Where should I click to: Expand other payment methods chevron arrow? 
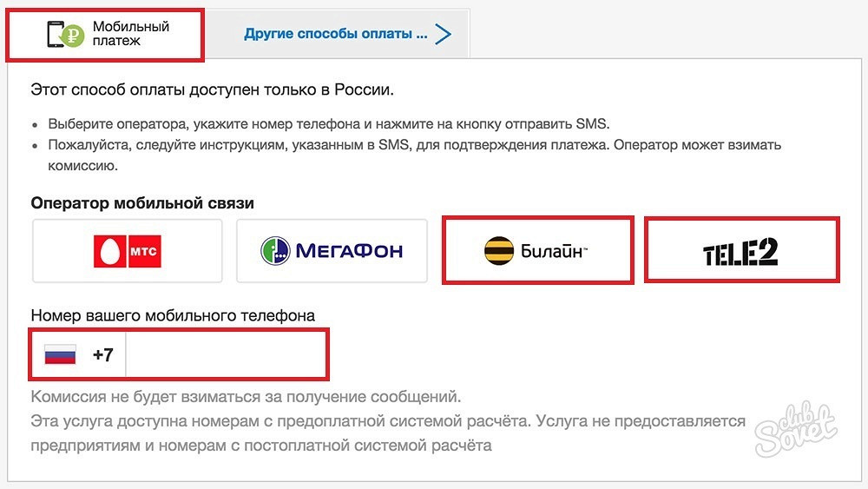pyautogui.click(x=444, y=34)
